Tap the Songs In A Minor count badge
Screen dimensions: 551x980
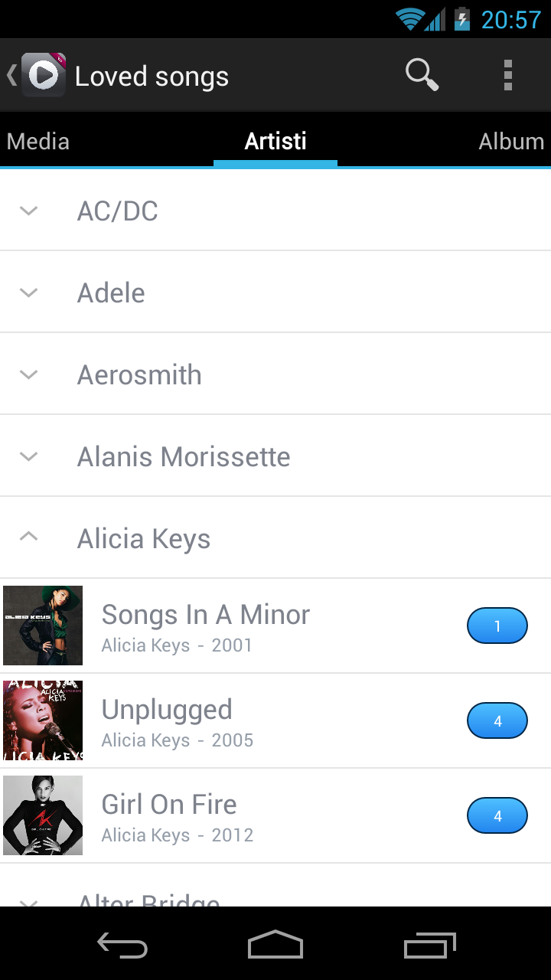click(x=497, y=626)
